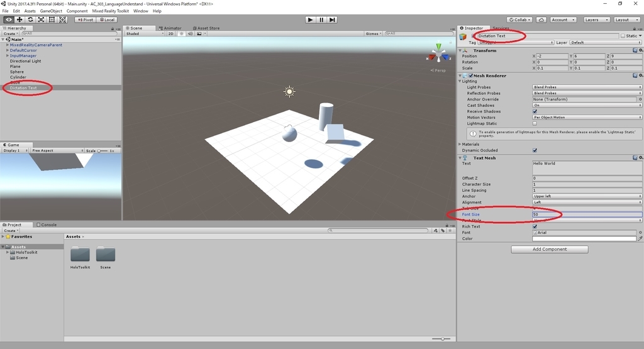
Task: Open the Mixed Reality Toolkit menu
Action: (x=111, y=11)
